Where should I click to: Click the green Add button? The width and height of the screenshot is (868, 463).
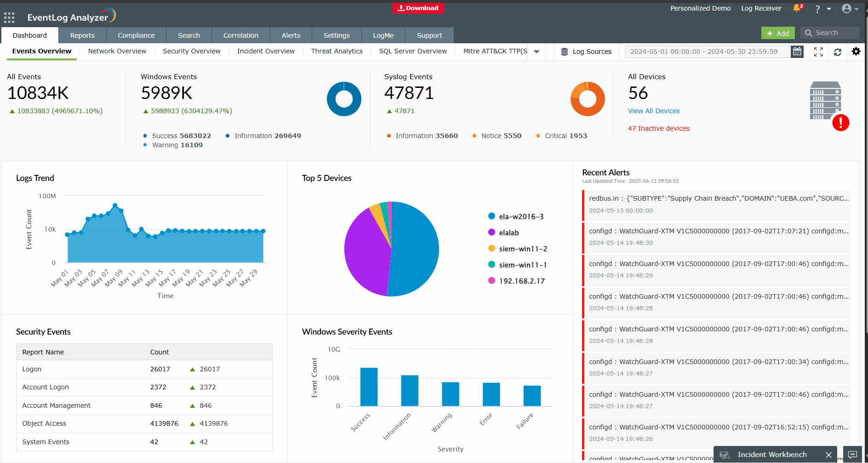[778, 33]
